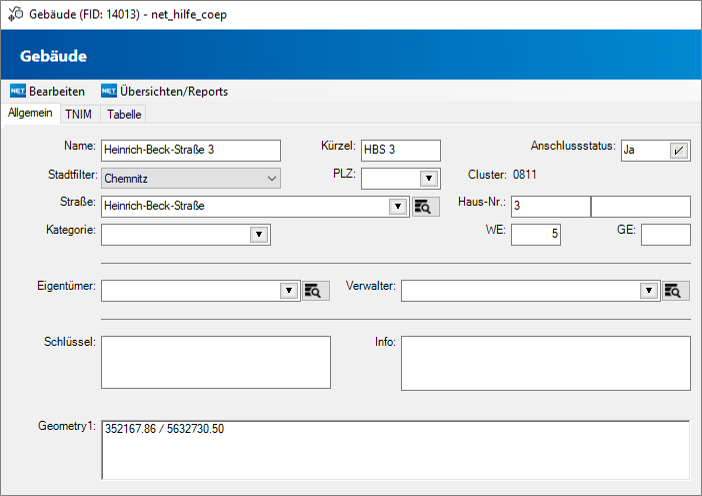Image resolution: width=702 pixels, height=496 pixels.
Task: Open street search next to Straße field
Action: tap(425, 206)
